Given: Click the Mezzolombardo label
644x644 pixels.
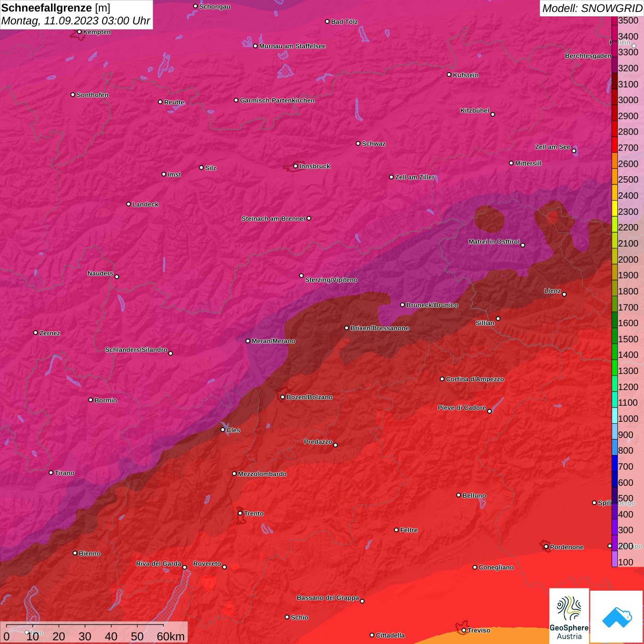Looking at the screenshot, I should tap(262, 474).
